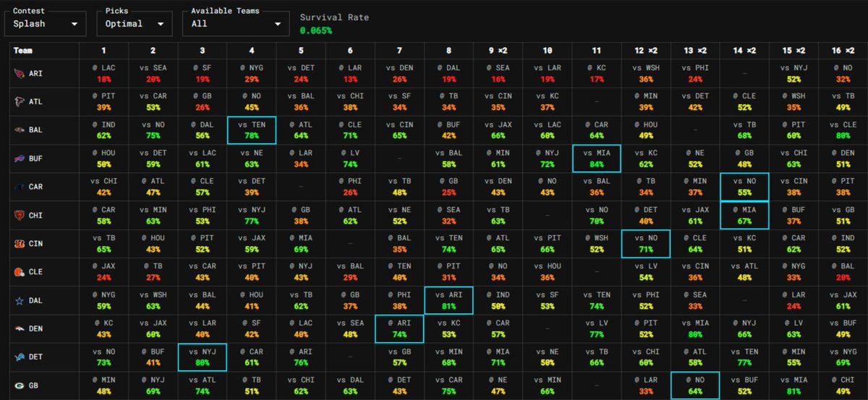This screenshot has width=868, height=400.
Task: Click the week 4 column header
Action: pos(251,51)
